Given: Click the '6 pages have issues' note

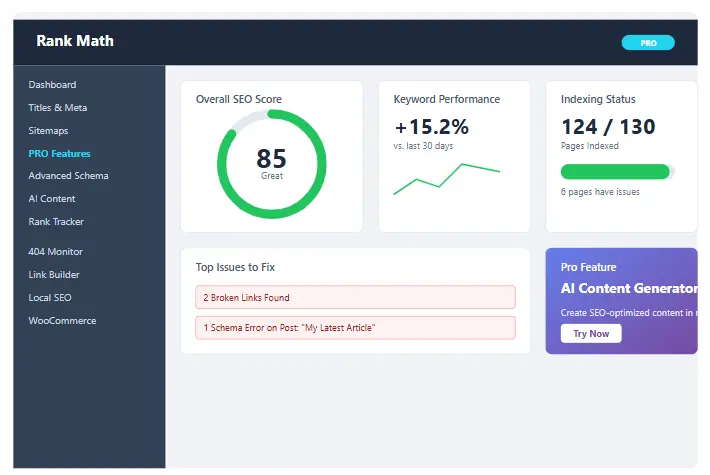Looking at the screenshot, I should (x=600, y=192).
